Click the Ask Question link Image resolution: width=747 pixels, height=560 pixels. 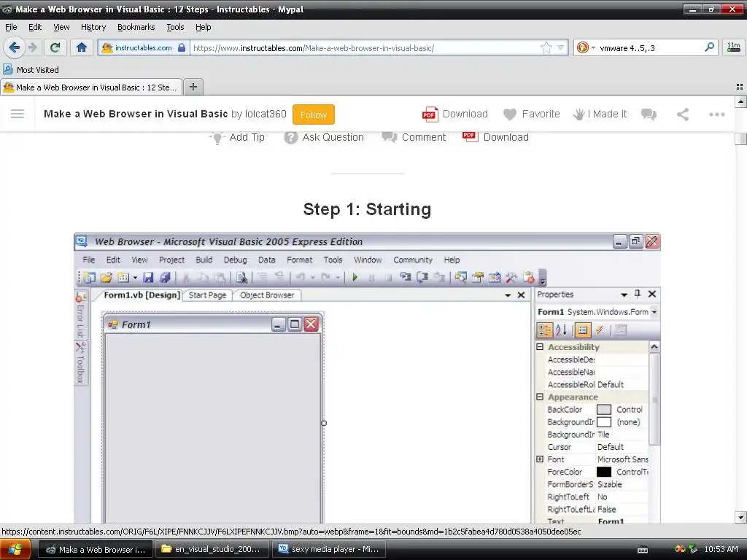point(324,137)
